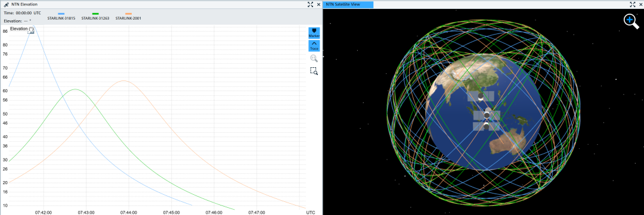This screenshot has height=215, width=644.
Task: Reset chart zoom with 1:1 magnifier icon
Action: click(x=314, y=58)
